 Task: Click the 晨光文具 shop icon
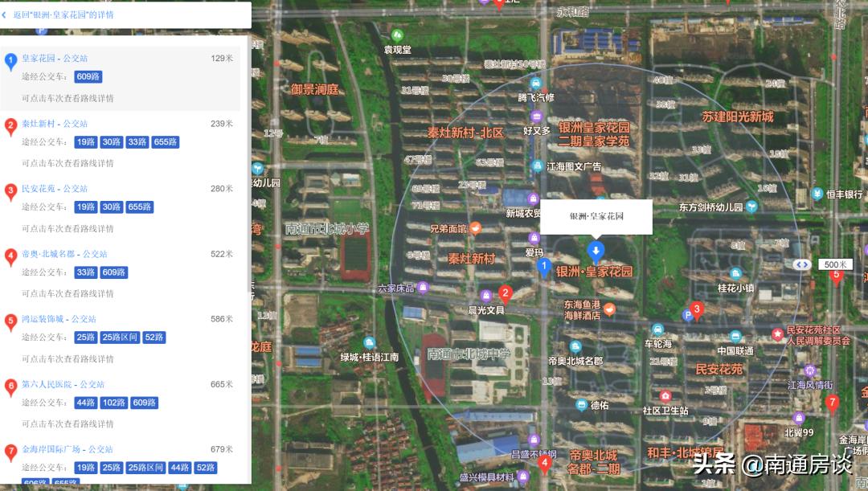pyautogui.click(x=486, y=296)
